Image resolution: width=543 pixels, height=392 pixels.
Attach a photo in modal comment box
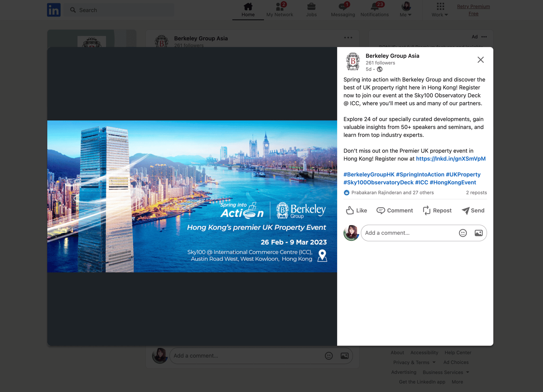coord(479,233)
